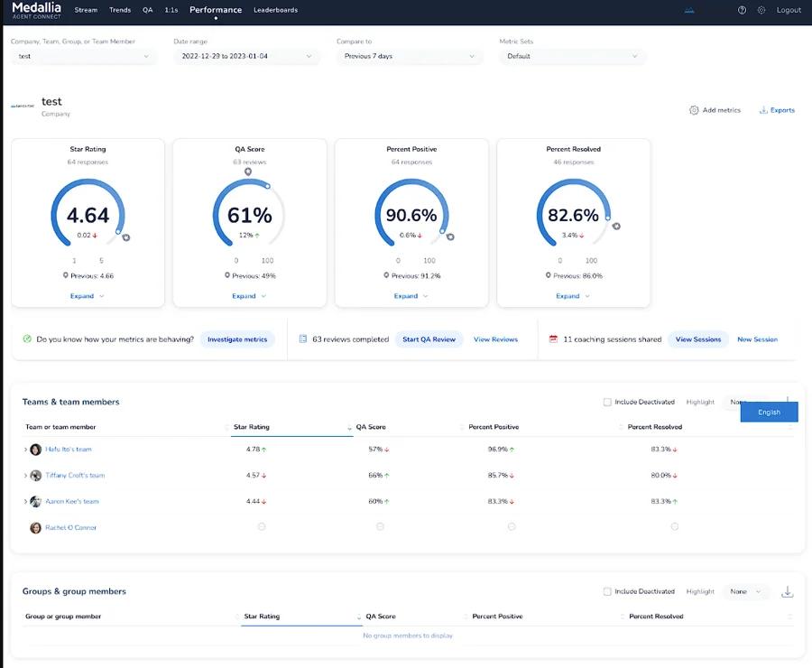Go to the Trends tab
The height and width of the screenshot is (668, 812).
(x=119, y=10)
